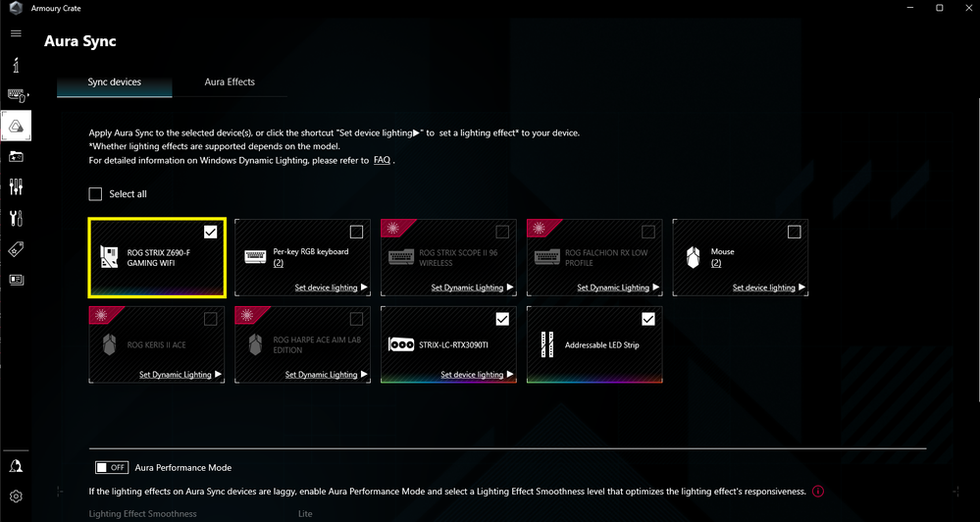This screenshot has width=980, height=522.
Task: Select the Aura Sync sidebar icon
Action: (17, 126)
